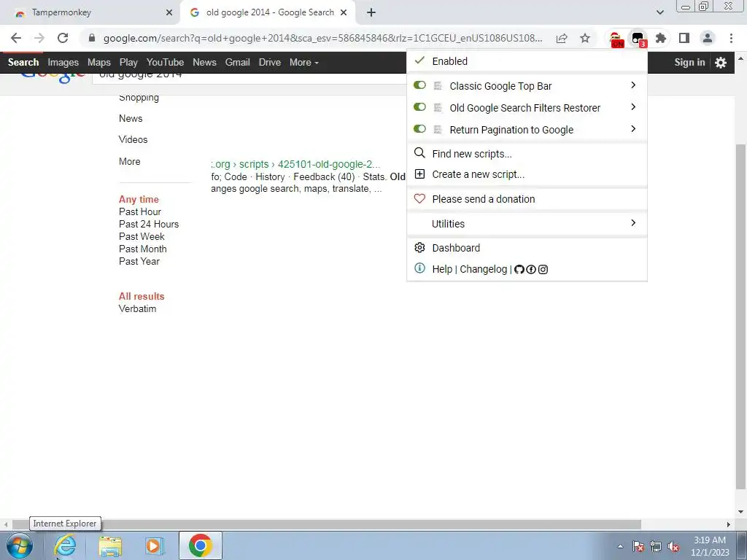The image size is (747, 560).
Task: Click the share page icon in address bar
Action: pyautogui.click(x=562, y=38)
